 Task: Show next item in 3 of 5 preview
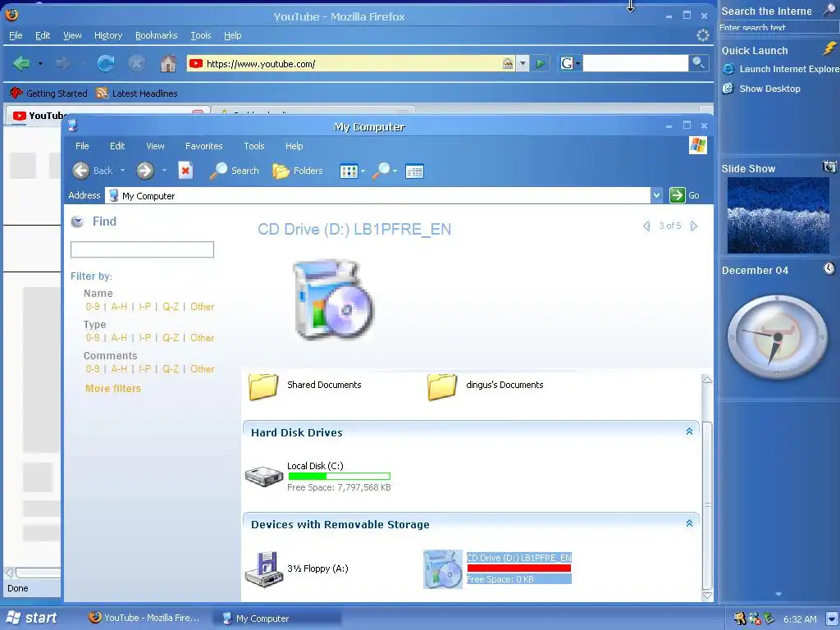(694, 226)
